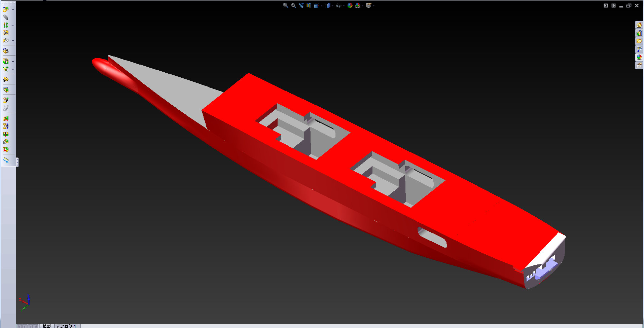
Task: Toggle the Appearances and Scenes pane
Action: (x=639, y=57)
